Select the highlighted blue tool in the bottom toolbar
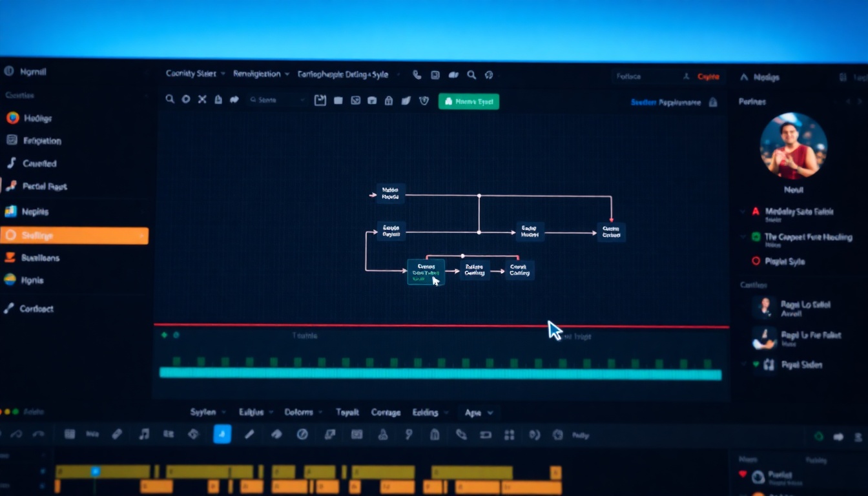This screenshot has width=868, height=496. (222, 434)
